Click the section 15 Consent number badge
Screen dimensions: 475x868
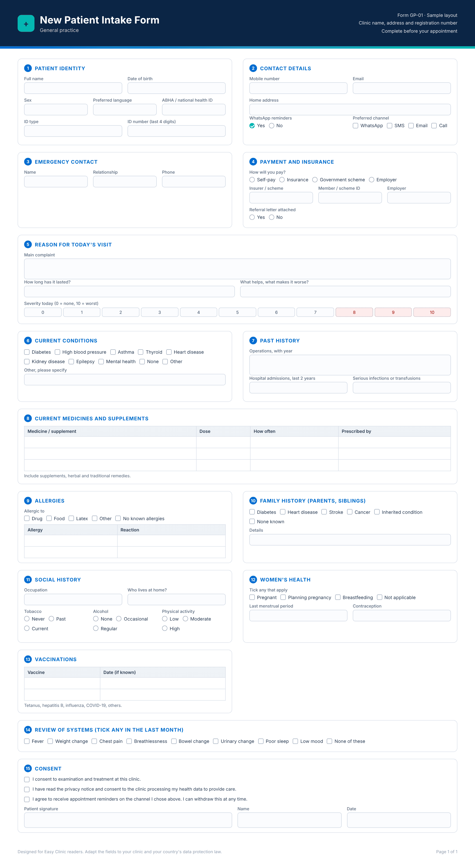[28, 768]
